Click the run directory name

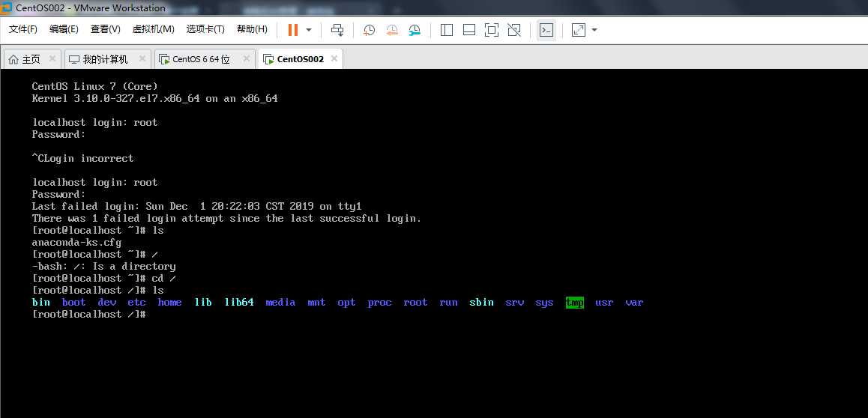point(448,303)
